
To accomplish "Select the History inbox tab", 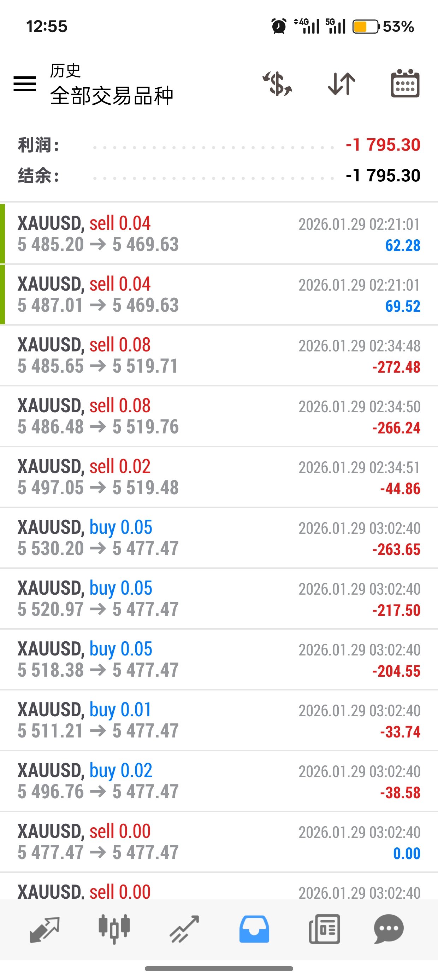I will tap(254, 929).
